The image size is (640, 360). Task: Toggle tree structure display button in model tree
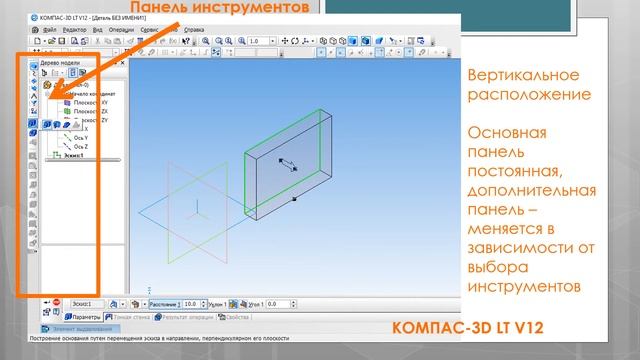tap(73, 73)
